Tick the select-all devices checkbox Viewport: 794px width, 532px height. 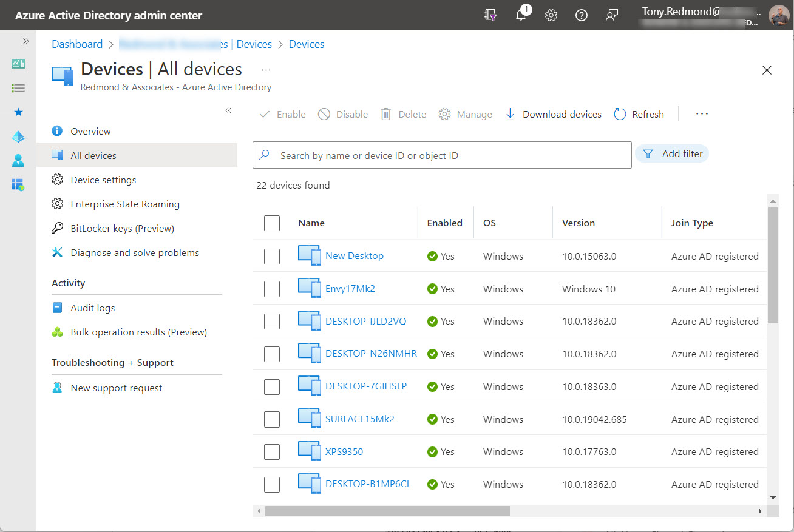coord(272,223)
